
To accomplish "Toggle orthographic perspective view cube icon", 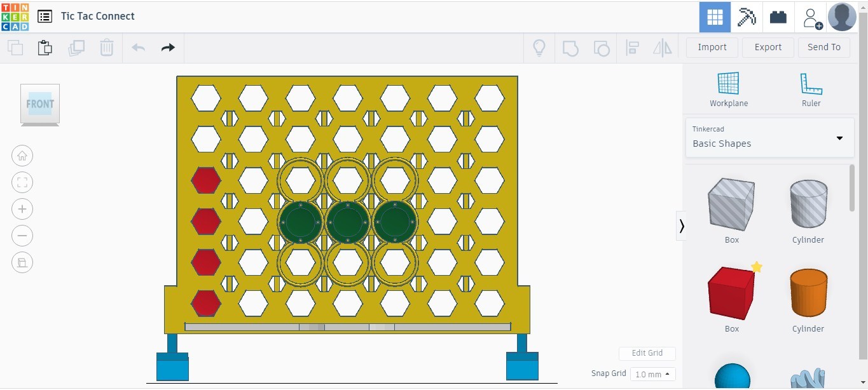I will point(22,262).
